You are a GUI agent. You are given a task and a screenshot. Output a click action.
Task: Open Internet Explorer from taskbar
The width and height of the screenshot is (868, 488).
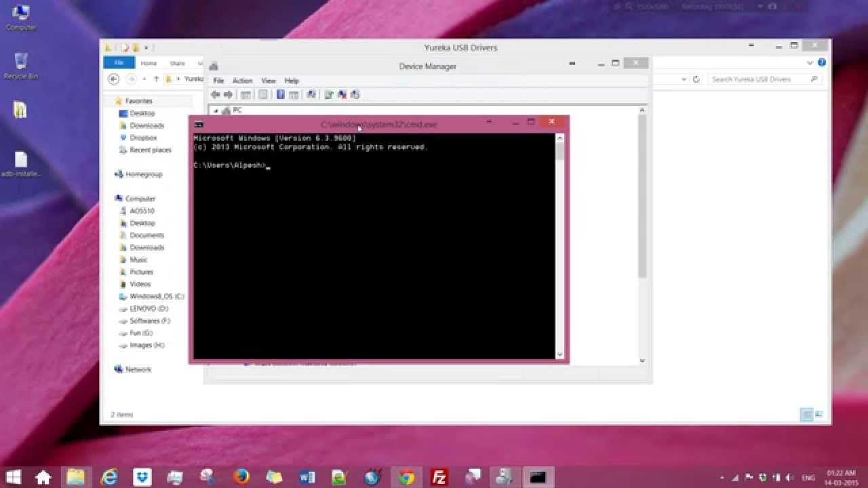click(x=109, y=477)
